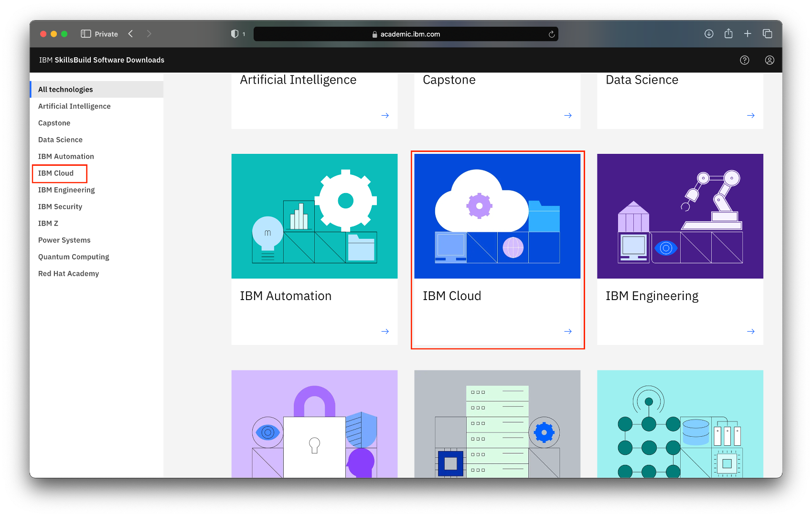Show the tab overview icon
The image size is (812, 517).
pyautogui.click(x=768, y=33)
